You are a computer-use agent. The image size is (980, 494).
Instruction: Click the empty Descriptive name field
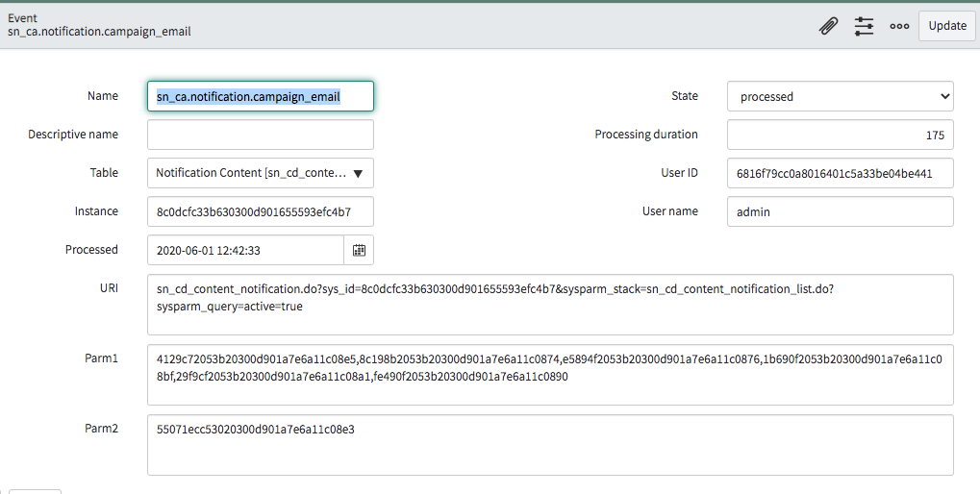[x=260, y=135]
